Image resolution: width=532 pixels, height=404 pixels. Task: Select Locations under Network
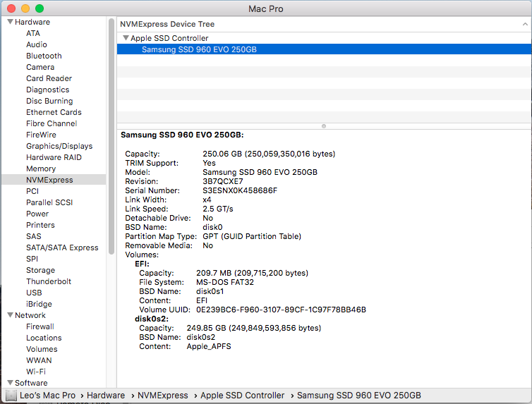coord(44,338)
